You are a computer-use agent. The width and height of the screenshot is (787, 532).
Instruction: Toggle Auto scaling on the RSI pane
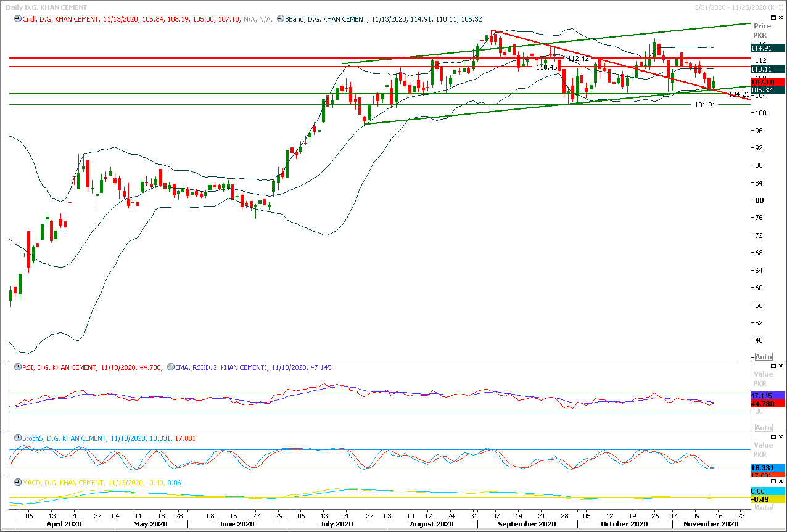click(x=763, y=428)
